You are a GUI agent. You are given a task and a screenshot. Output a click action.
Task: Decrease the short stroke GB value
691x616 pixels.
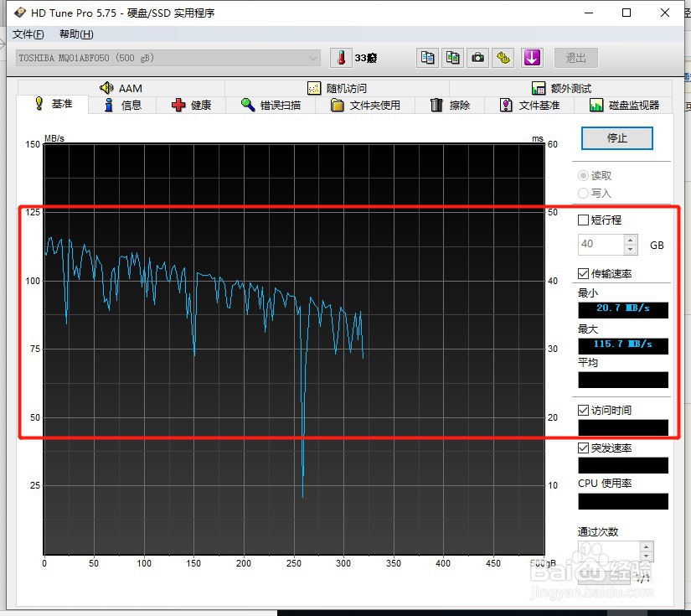click(x=630, y=249)
